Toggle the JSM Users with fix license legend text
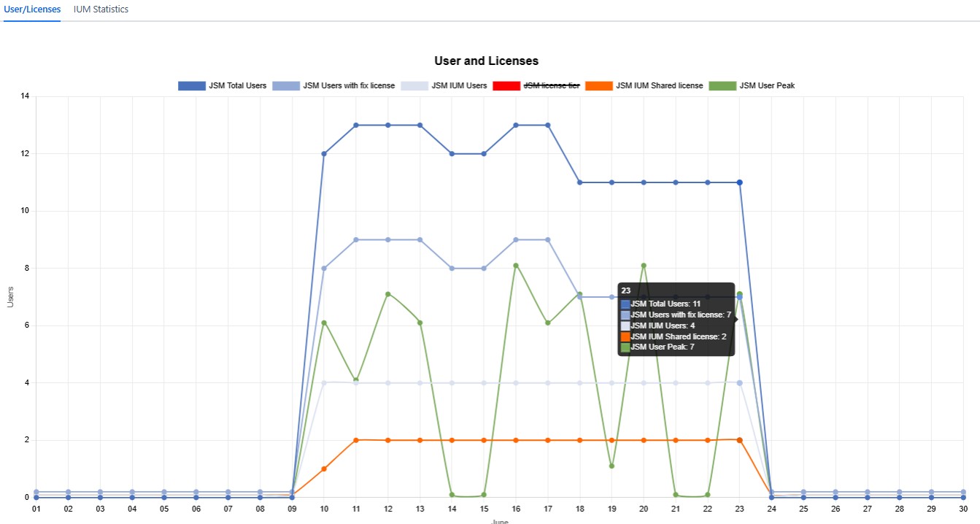The image size is (980, 524). click(x=349, y=86)
